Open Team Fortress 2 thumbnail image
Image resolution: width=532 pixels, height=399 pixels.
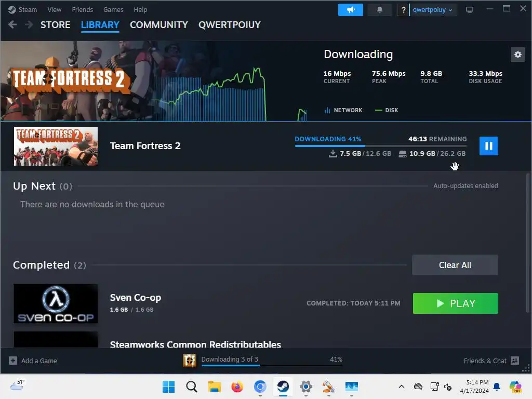56,146
